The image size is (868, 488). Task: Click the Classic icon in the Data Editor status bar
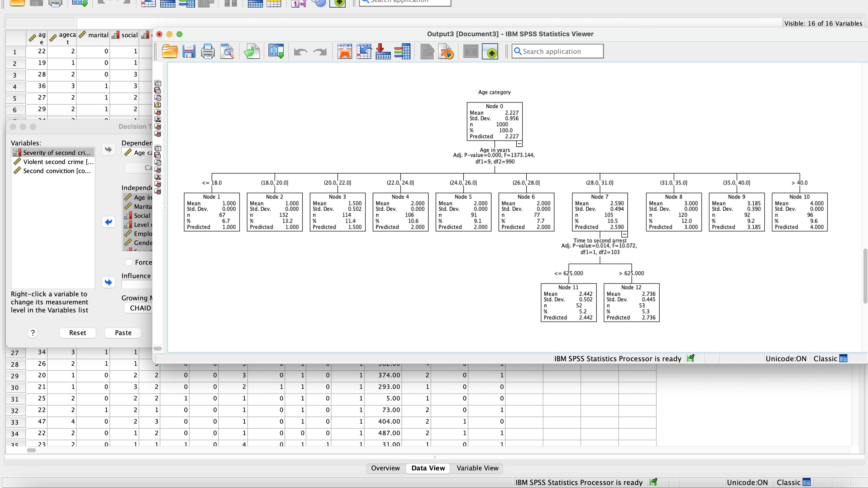807,482
